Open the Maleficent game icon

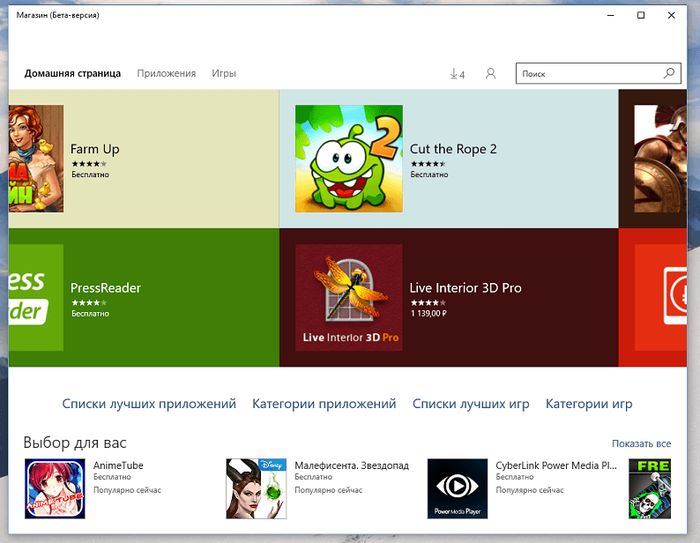(x=256, y=488)
